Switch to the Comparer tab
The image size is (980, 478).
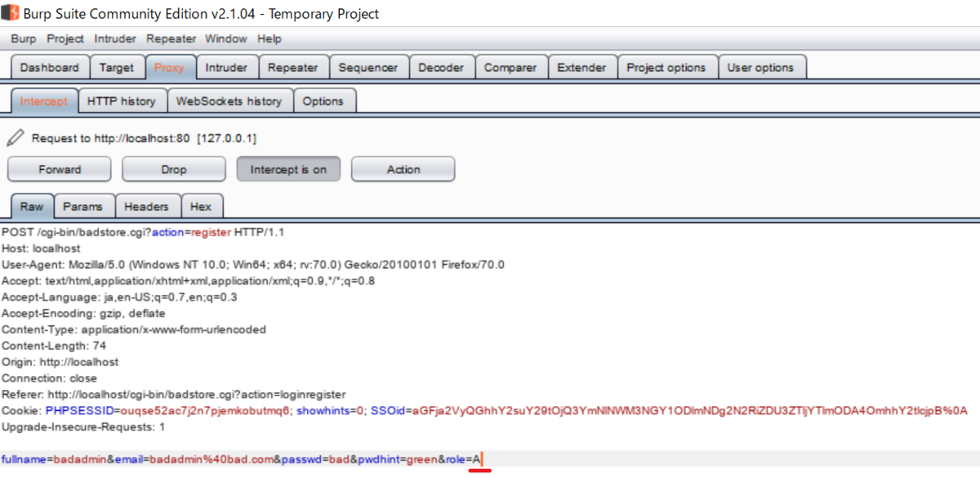click(510, 68)
